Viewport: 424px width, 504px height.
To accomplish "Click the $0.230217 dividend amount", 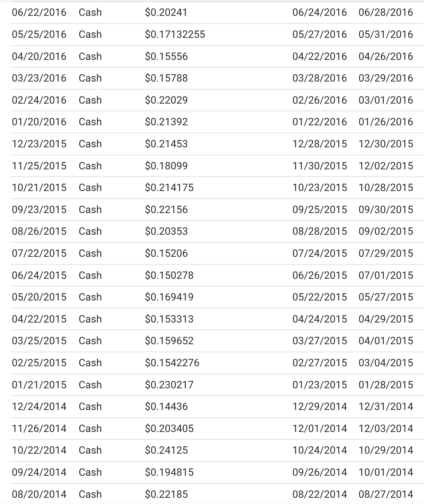I will click(169, 385).
